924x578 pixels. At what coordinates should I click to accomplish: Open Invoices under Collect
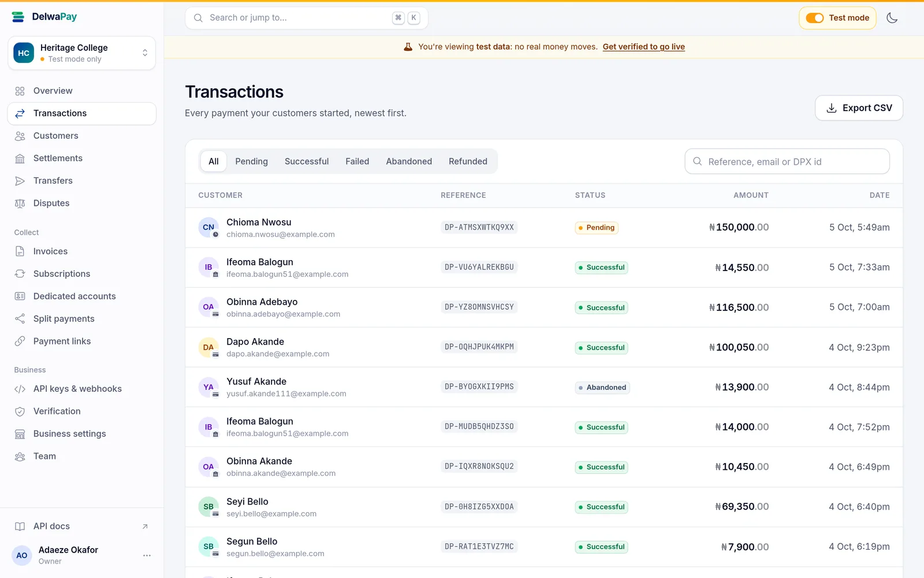[82, 251]
